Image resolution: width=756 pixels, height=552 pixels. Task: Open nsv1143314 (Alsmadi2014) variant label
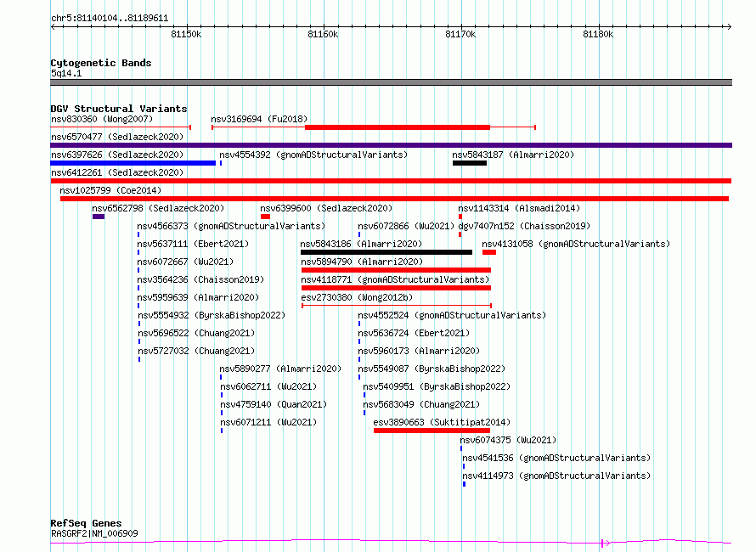519,208
